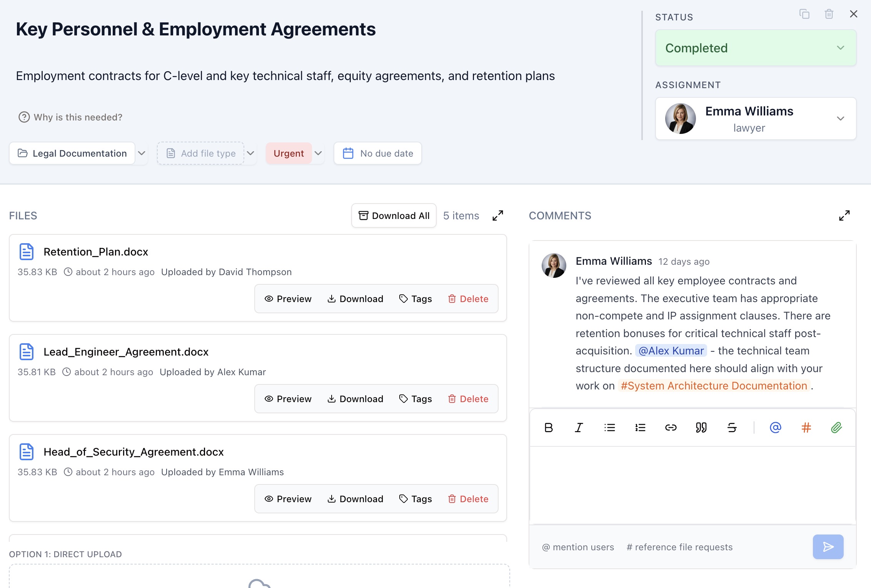This screenshot has width=871, height=588.
Task: Toggle strikethrough formatting
Action: [x=732, y=428]
